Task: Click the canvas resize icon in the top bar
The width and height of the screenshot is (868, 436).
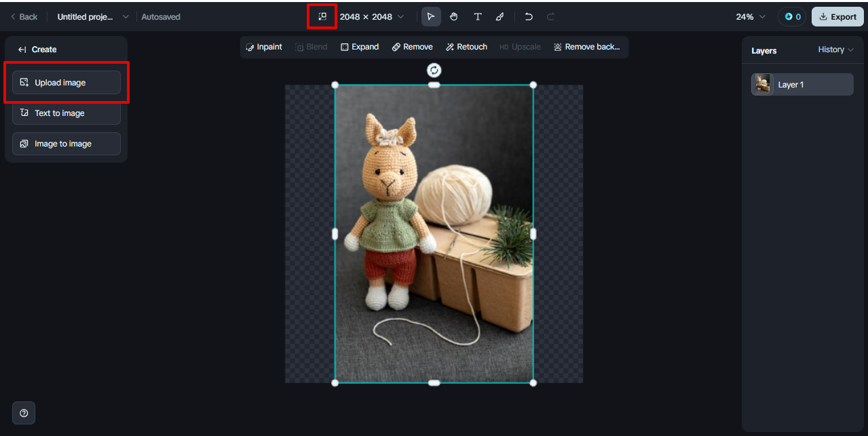Action: click(322, 16)
